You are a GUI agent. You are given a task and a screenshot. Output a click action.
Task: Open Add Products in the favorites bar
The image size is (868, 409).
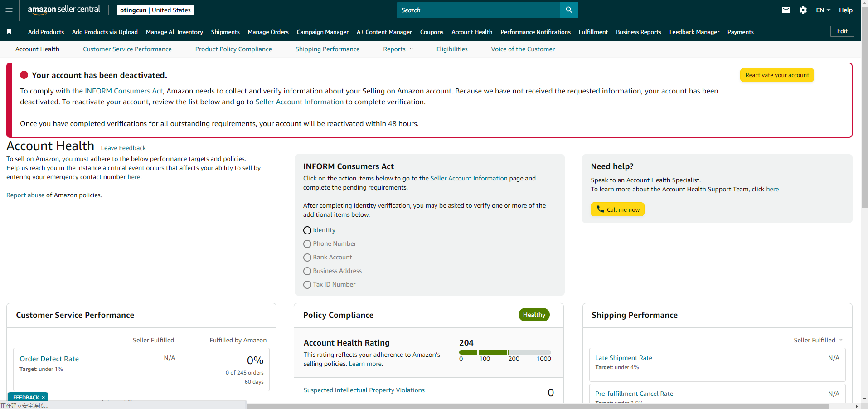tap(46, 32)
